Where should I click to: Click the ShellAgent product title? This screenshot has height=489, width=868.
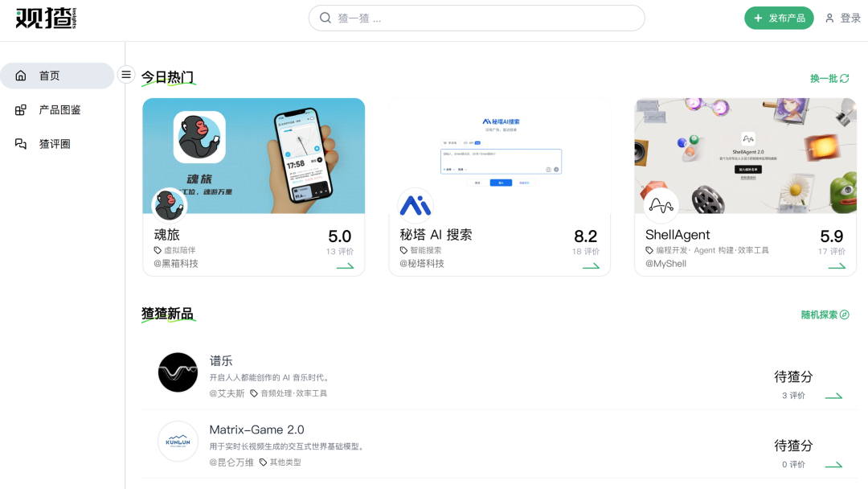click(678, 235)
